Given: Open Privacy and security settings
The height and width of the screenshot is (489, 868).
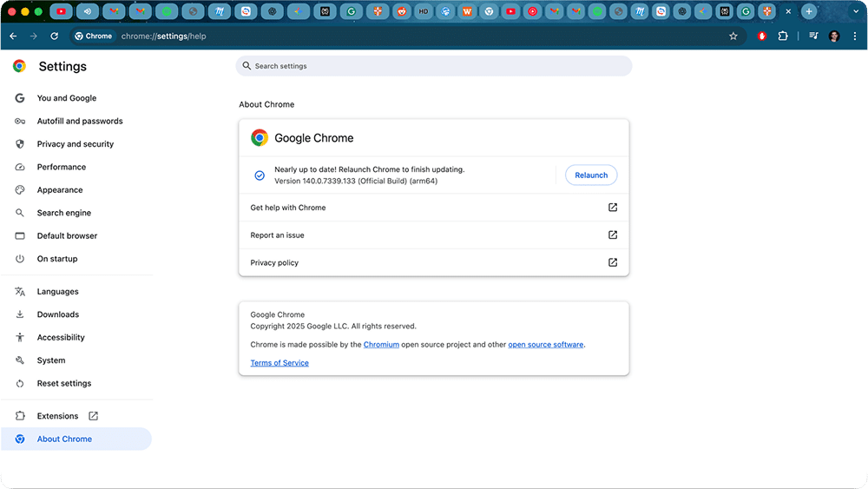Looking at the screenshot, I should (76, 144).
